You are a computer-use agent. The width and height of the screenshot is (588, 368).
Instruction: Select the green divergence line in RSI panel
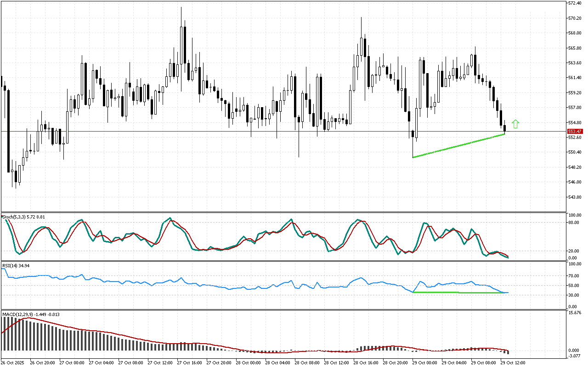tap(459, 293)
